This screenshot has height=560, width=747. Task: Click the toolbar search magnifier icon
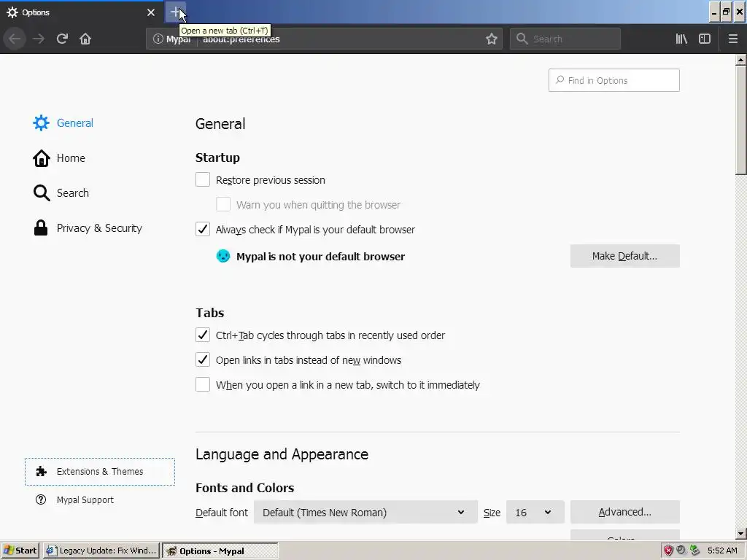click(522, 39)
